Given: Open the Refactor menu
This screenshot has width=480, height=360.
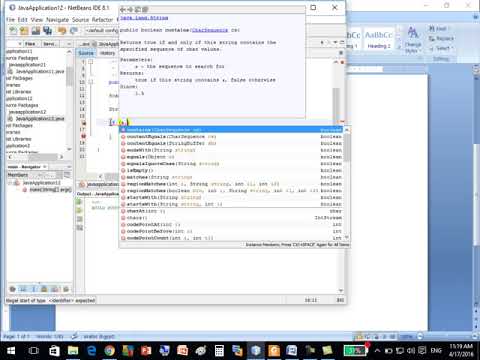Looking at the screenshot, I should pos(102,20).
